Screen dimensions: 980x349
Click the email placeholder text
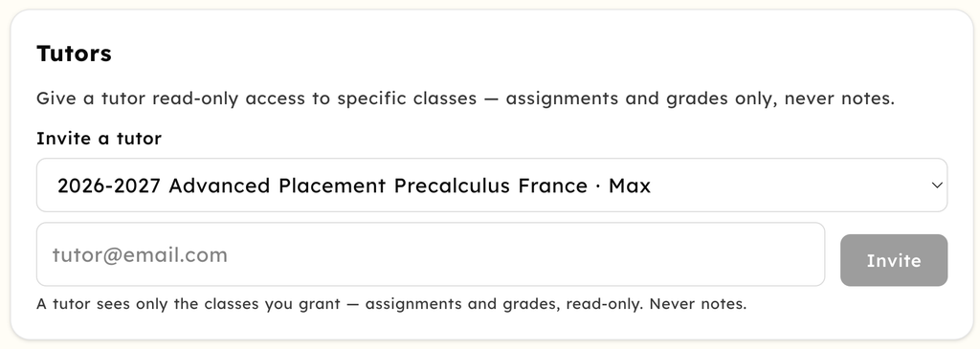pos(140,255)
